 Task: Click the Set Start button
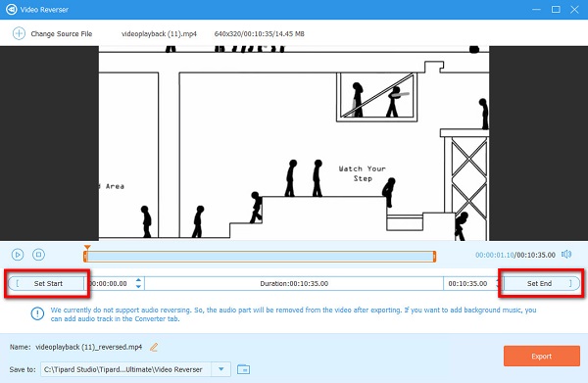tap(46, 284)
